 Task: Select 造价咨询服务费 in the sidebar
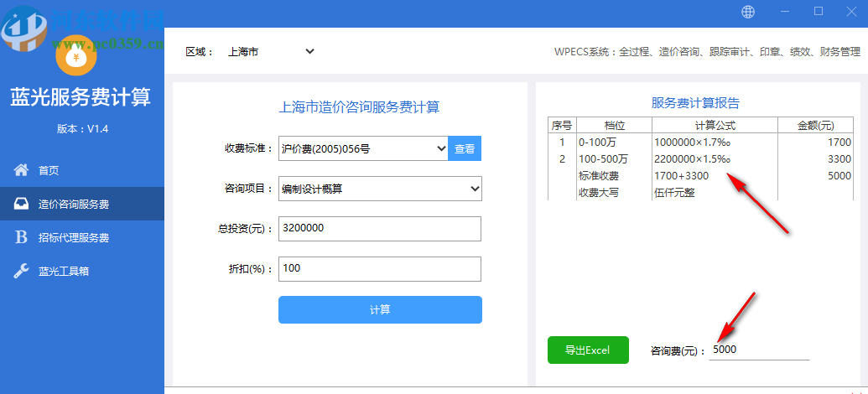(x=82, y=204)
